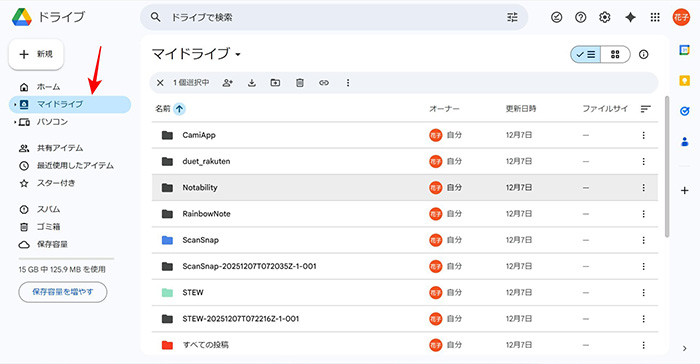
Task: Select the CamiApp folder
Action: click(404, 135)
